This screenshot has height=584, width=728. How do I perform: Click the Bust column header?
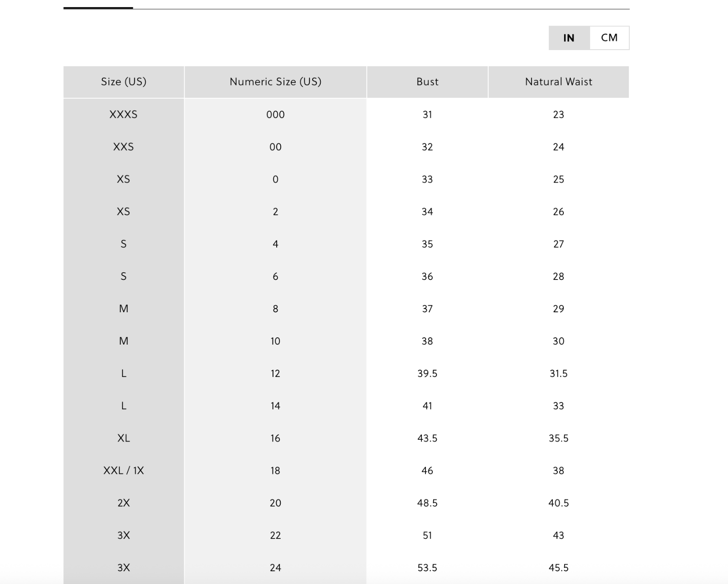[x=427, y=82]
